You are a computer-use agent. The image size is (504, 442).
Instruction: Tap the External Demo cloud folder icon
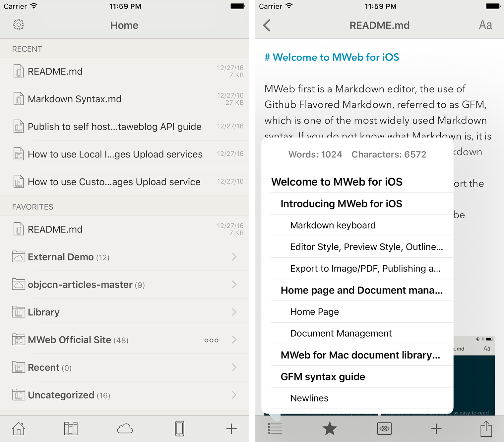[19, 257]
